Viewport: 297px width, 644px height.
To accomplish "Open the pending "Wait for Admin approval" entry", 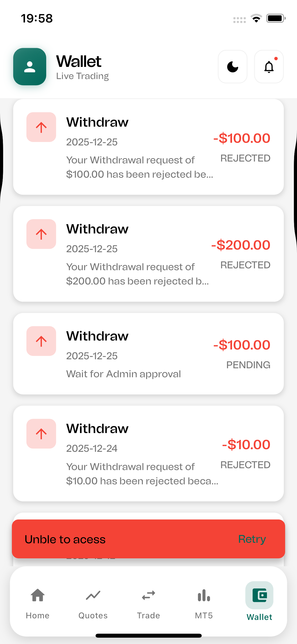I will [123, 374].
